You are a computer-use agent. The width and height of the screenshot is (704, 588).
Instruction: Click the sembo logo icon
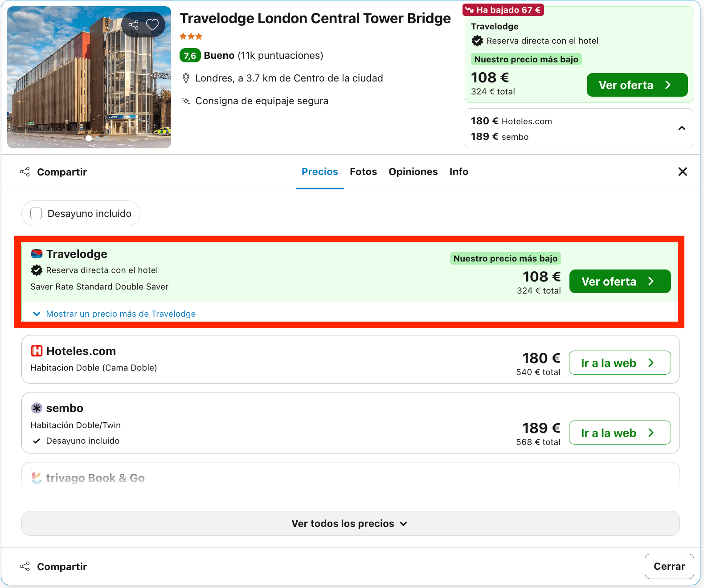[x=37, y=408]
